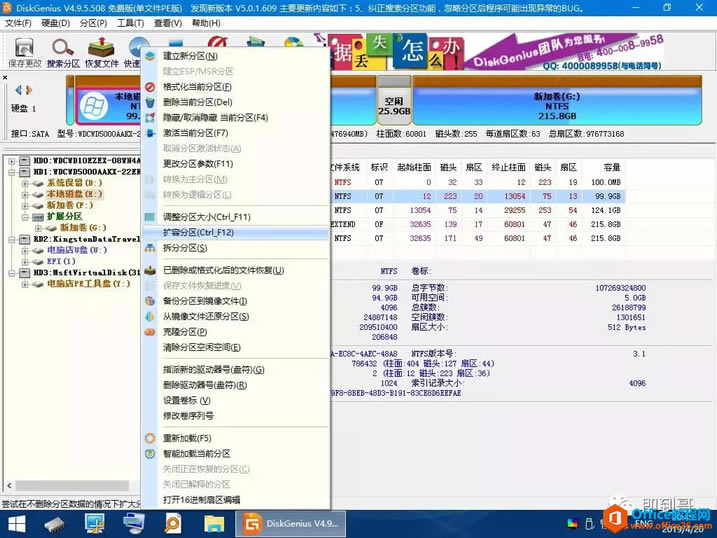Viewport: 717px width, 538px height.
Task: Open the 查看(V) menu
Action: 167,23
